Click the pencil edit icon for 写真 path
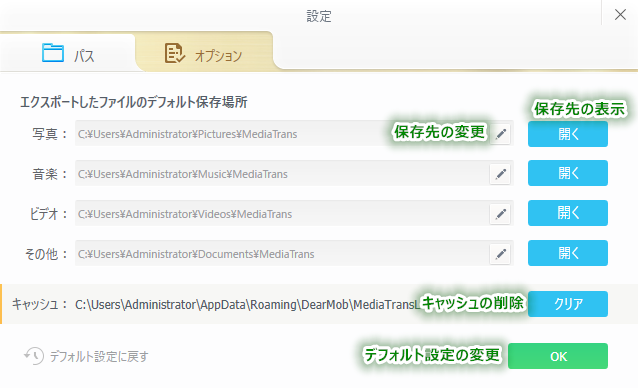Screen dimensions: 638x388 (x=500, y=134)
